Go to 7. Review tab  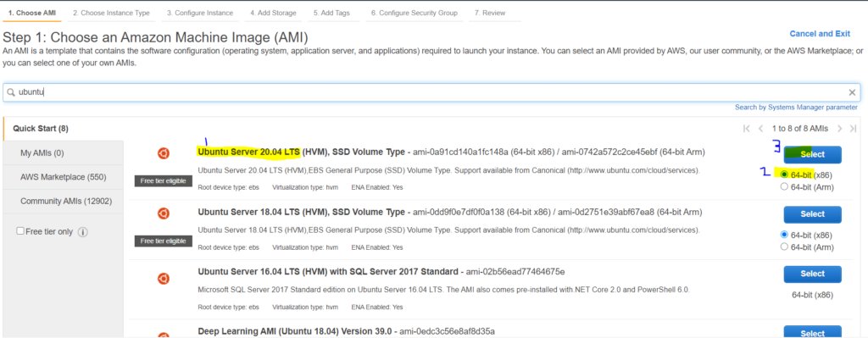coord(490,13)
